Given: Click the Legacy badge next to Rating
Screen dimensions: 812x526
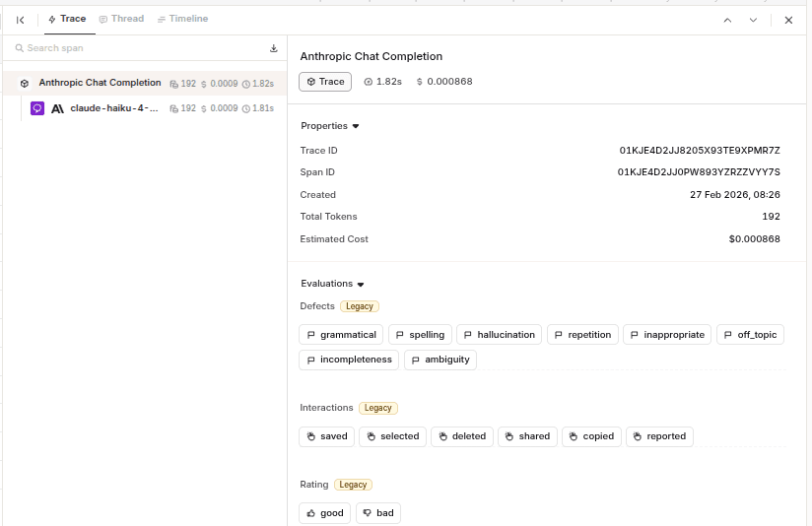Looking at the screenshot, I should click(353, 485).
